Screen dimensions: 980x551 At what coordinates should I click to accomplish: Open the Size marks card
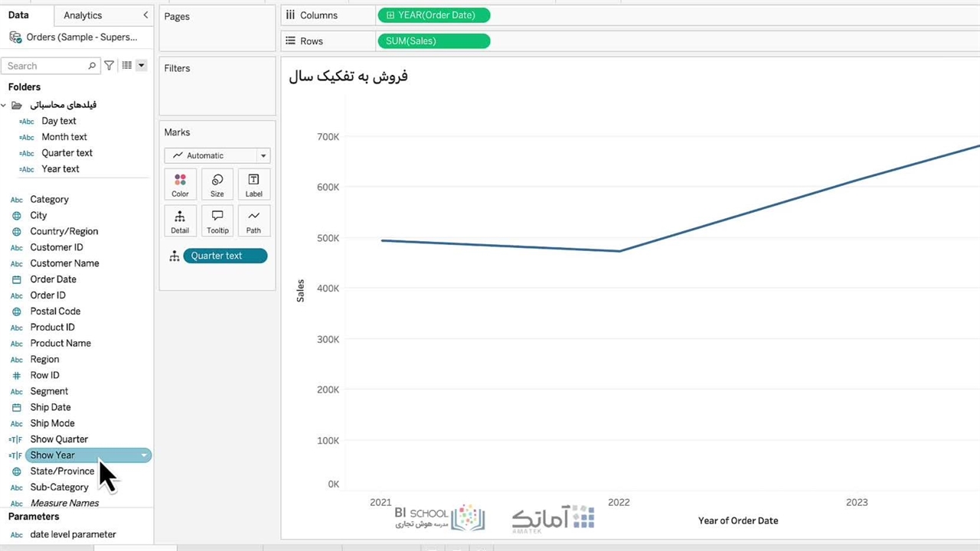pyautogui.click(x=217, y=184)
